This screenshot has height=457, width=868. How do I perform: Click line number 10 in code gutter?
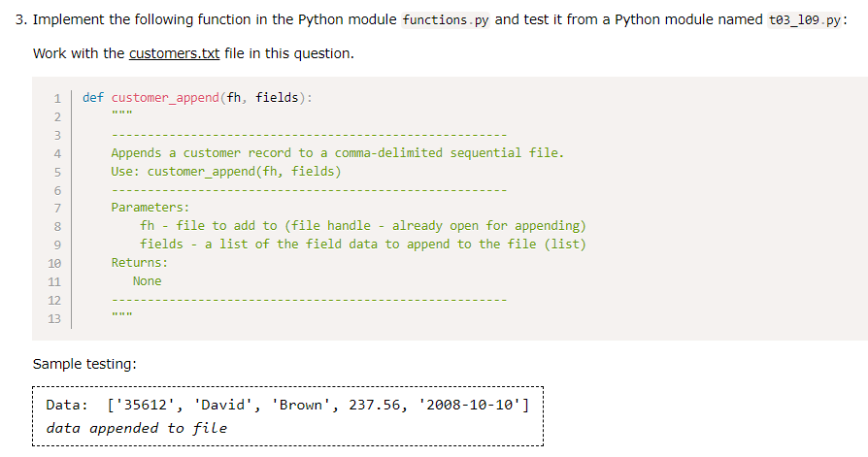pos(54,263)
